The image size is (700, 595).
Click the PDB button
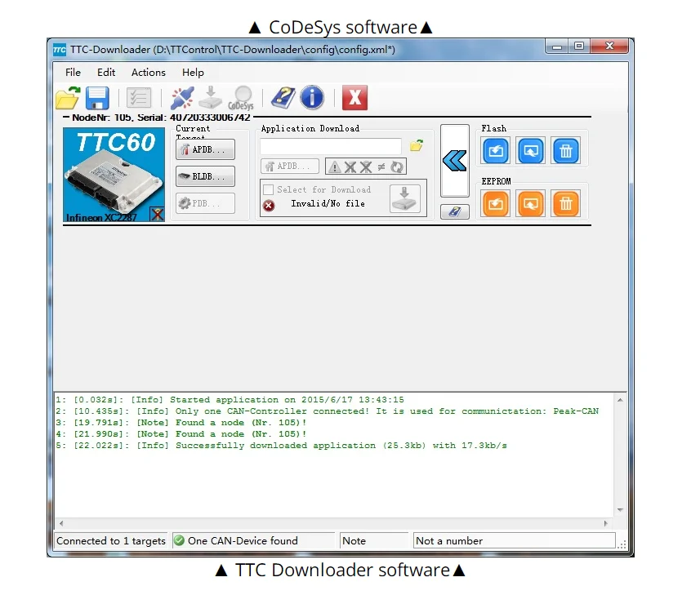[x=205, y=203]
